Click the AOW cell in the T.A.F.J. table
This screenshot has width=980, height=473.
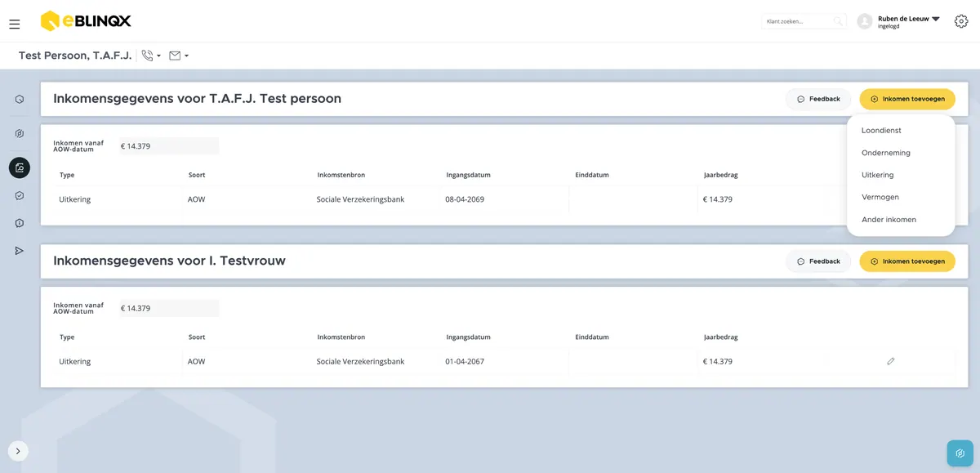tap(197, 199)
